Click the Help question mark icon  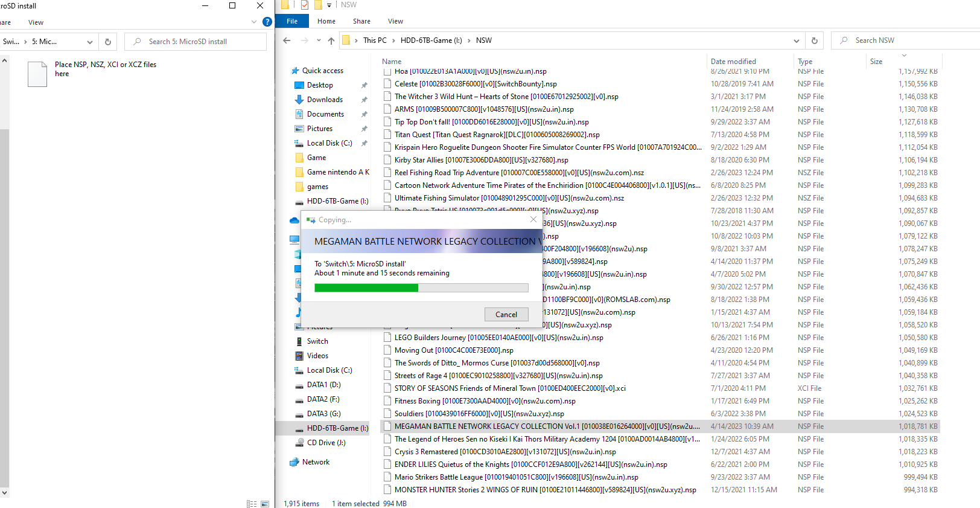coord(267,22)
